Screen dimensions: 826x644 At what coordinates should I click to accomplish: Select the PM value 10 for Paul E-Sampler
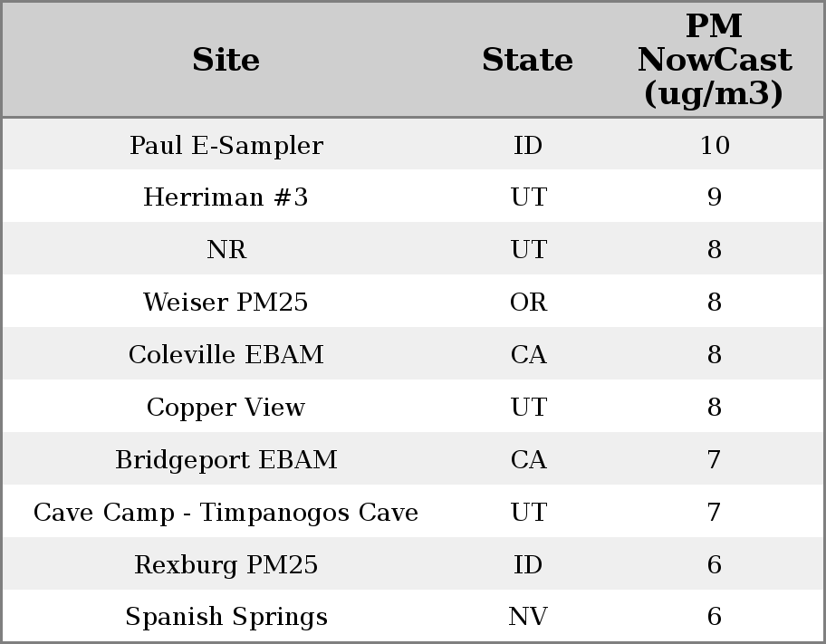(x=714, y=145)
